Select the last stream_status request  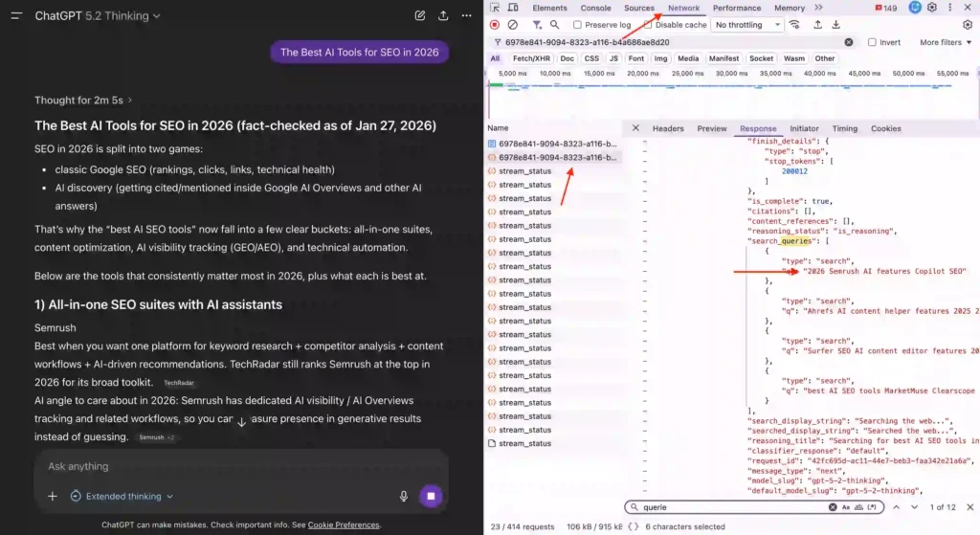click(x=553, y=444)
